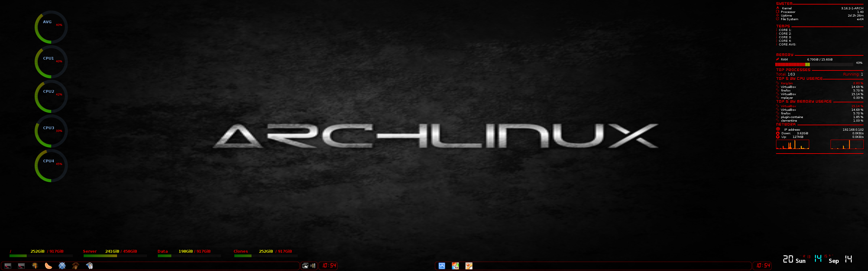Click the plugin-containe entry in memory list
Screen dimensions: 868x271
[x=792, y=117]
